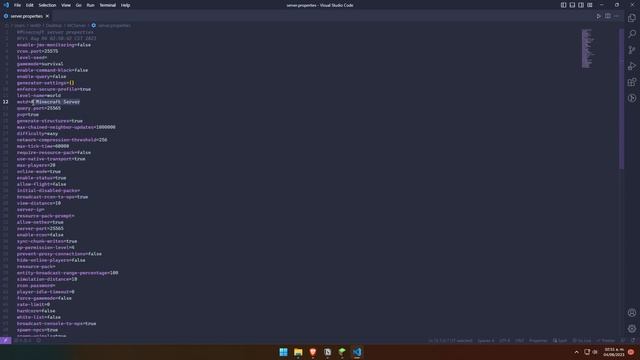
Task: Click the editor vertical scrollbar
Action: coord(622,98)
